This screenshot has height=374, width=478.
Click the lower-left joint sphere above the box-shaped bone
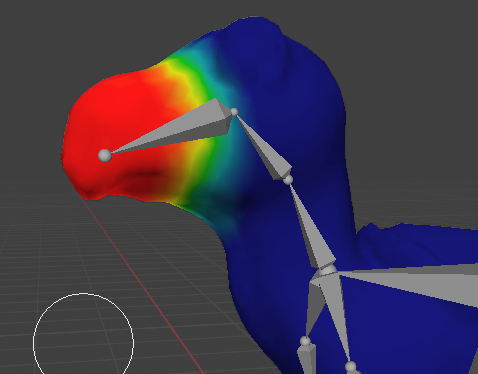tap(305, 341)
